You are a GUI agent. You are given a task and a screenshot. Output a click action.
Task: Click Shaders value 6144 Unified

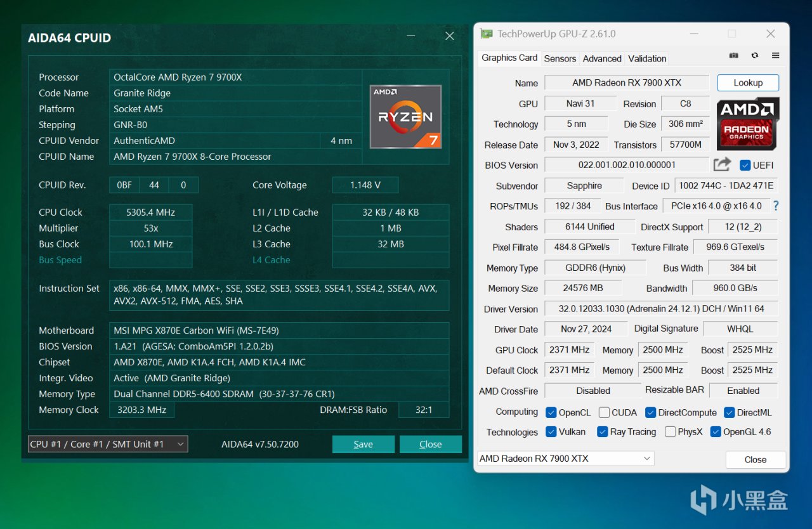pos(589,226)
